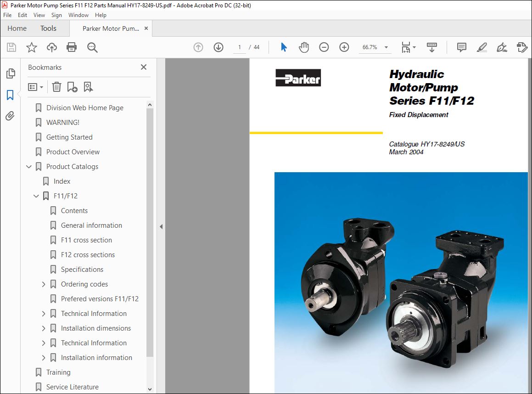Open General information bookmark
This screenshot has height=394, width=532.
coord(91,225)
